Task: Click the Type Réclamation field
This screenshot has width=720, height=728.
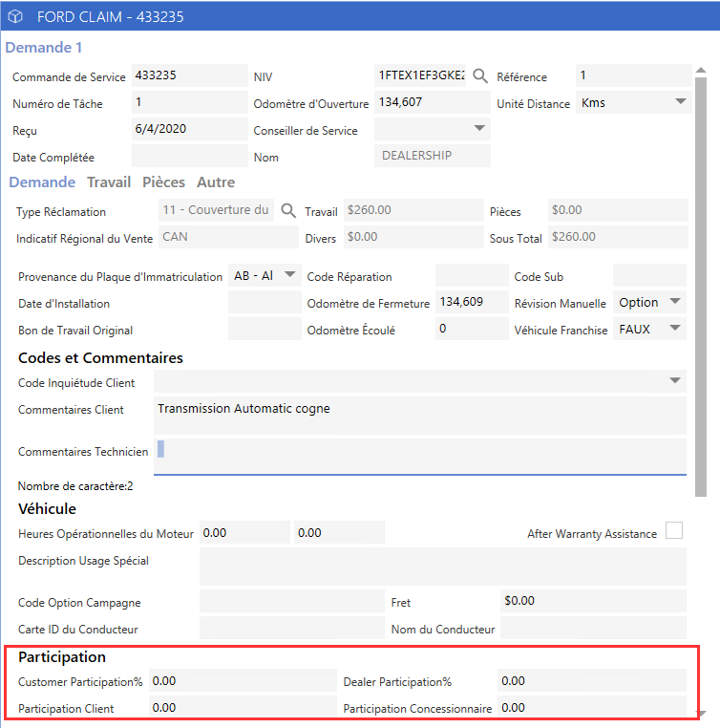Action: coord(216,210)
